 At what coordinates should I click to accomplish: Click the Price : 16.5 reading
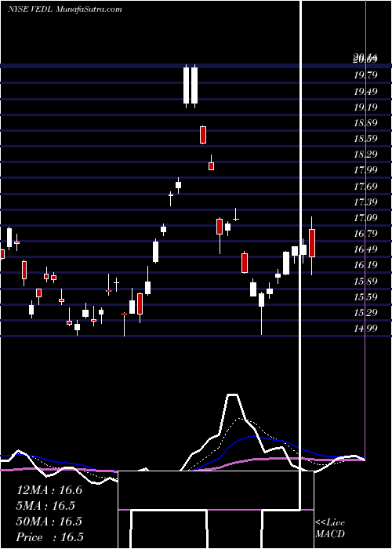(x=50, y=537)
